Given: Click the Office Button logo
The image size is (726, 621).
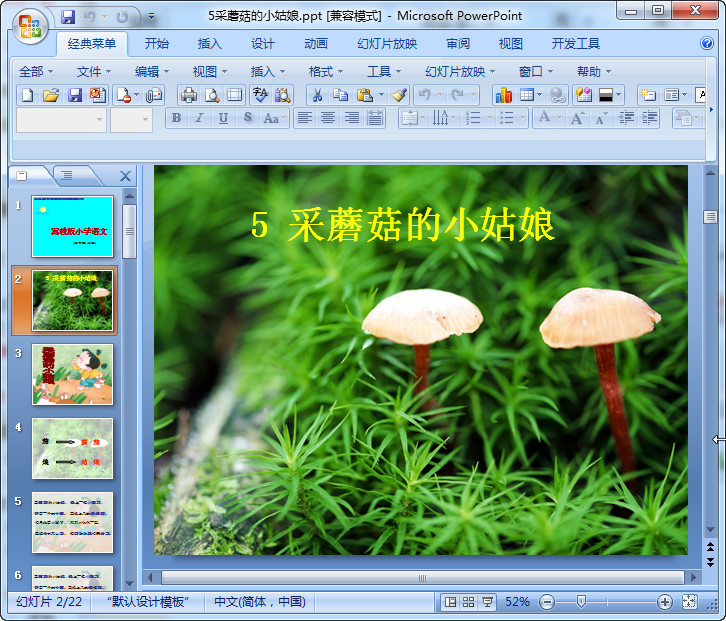Looking at the screenshot, I should point(30,27).
